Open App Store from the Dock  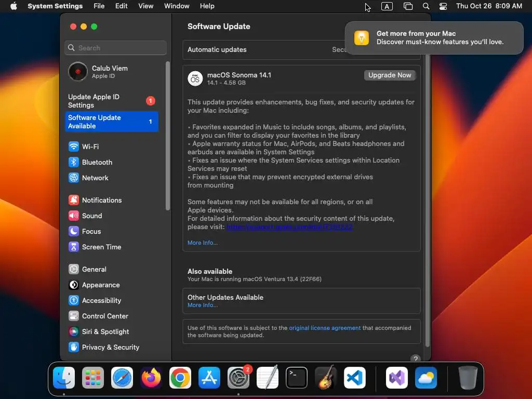coord(209,378)
